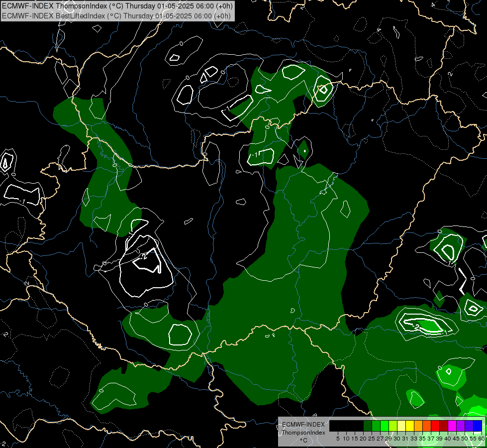Viewport: 487px width, 448px height.
Task: Select the dark red 39–40 legend swatch
Action: pos(444,426)
